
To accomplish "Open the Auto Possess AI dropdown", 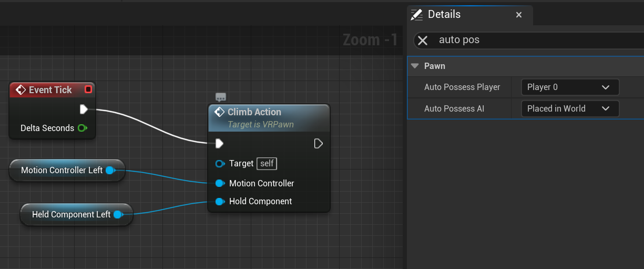I will click(x=570, y=108).
